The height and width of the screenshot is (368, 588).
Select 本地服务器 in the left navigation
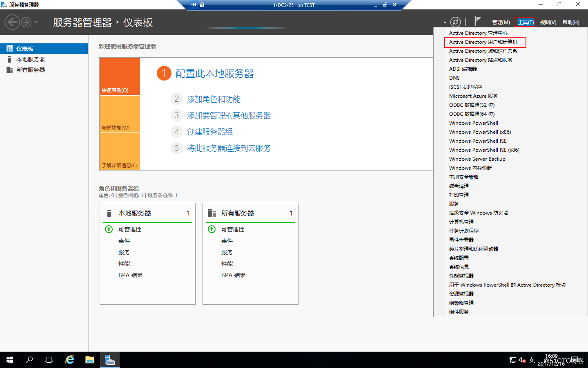(x=44, y=59)
